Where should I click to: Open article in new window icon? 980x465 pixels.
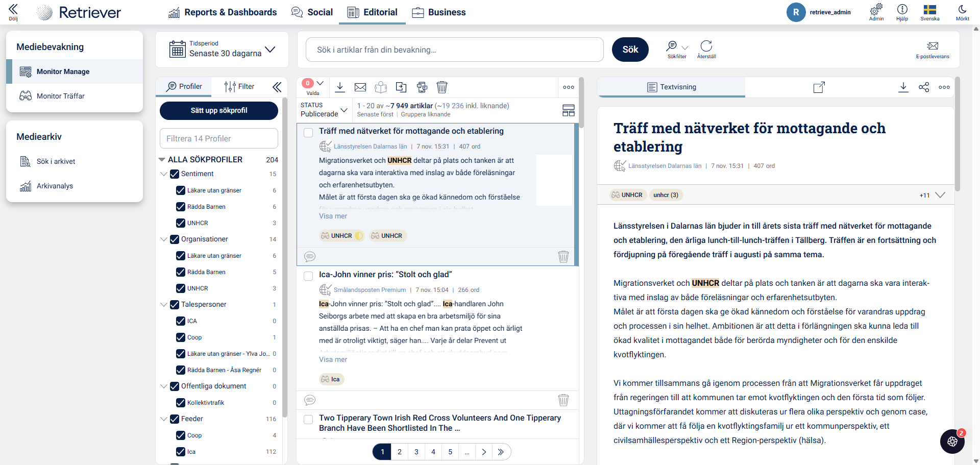point(819,87)
